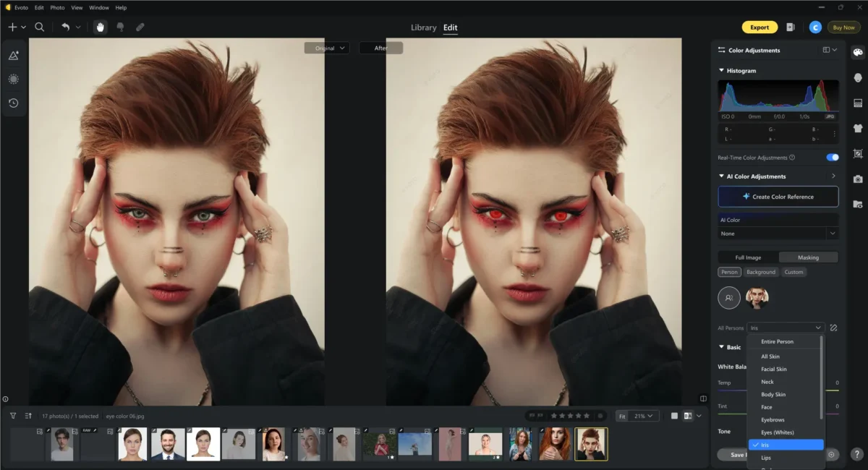This screenshot has height=470, width=868.
Task: Open the portrait retouching head icon
Action: 858,77
